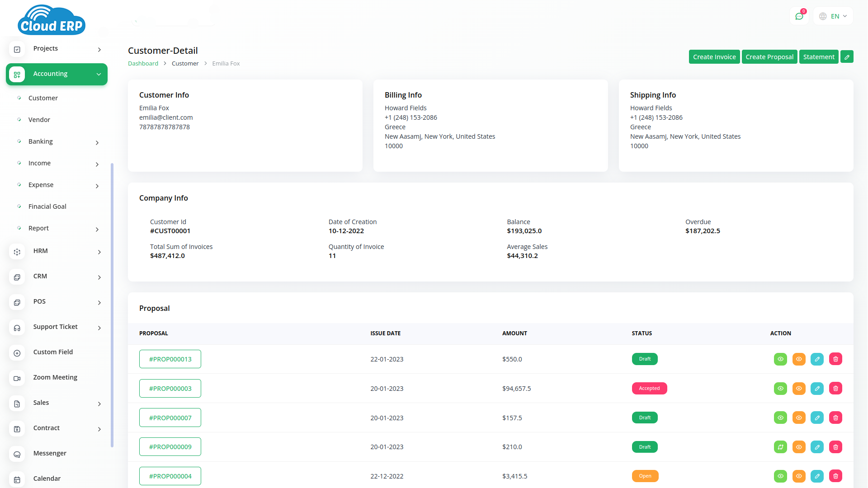Click the green convert icon for #PROP000009
868x488 pixels.
tap(780, 447)
